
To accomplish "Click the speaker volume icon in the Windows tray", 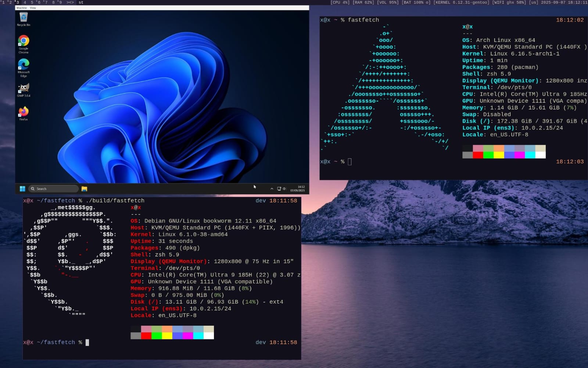I will point(284,189).
